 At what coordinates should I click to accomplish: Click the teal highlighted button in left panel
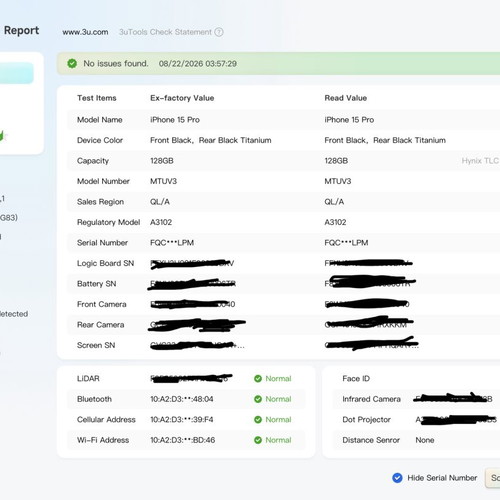click(x=16, y=73)
